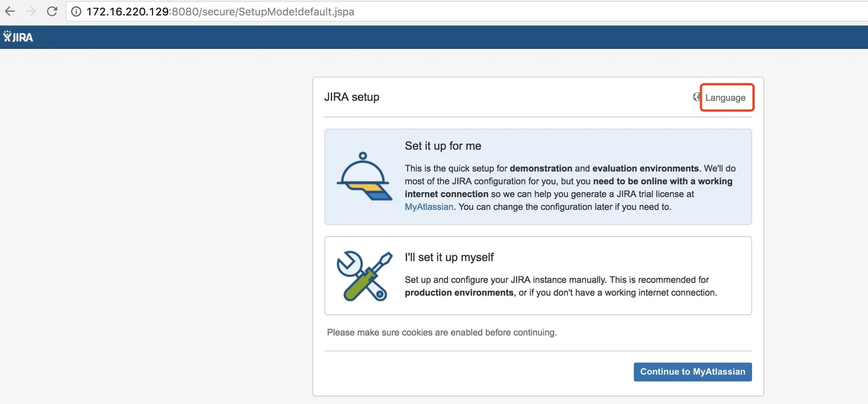Click the globe icon next to Language

pos(697,97)
